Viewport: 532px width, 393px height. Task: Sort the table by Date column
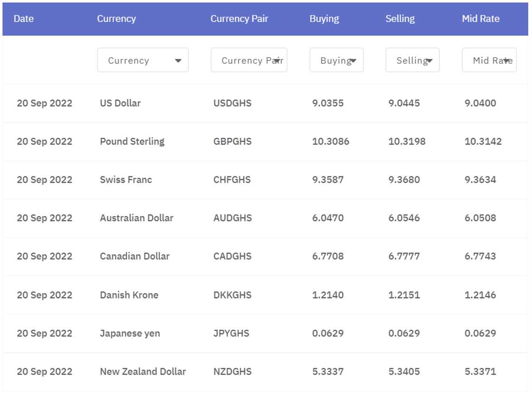coord(24,19)
